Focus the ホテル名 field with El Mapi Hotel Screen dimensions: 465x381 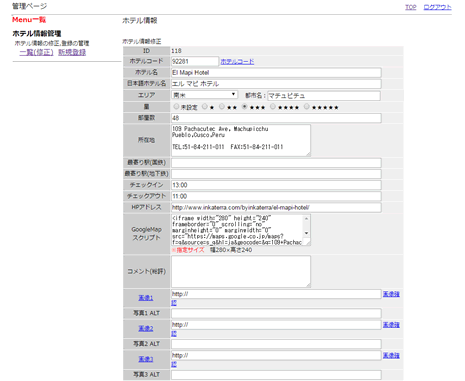coord(276,73)
